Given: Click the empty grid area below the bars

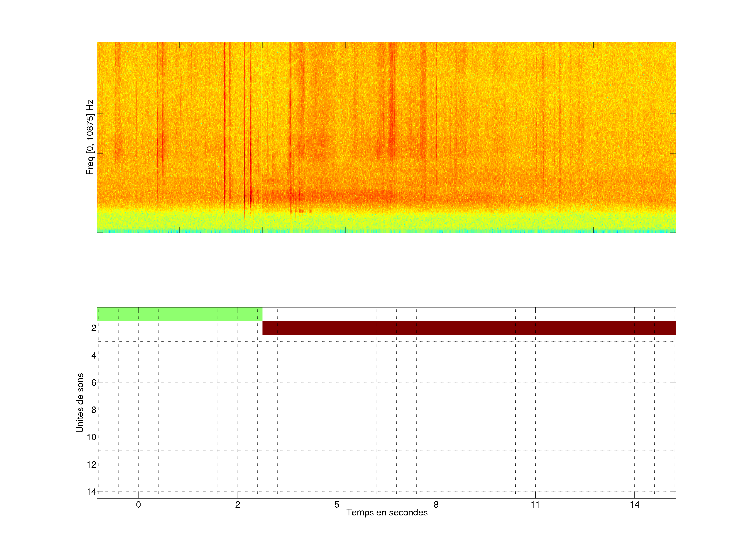Looking at the screenshot, I should coord(386,422).
